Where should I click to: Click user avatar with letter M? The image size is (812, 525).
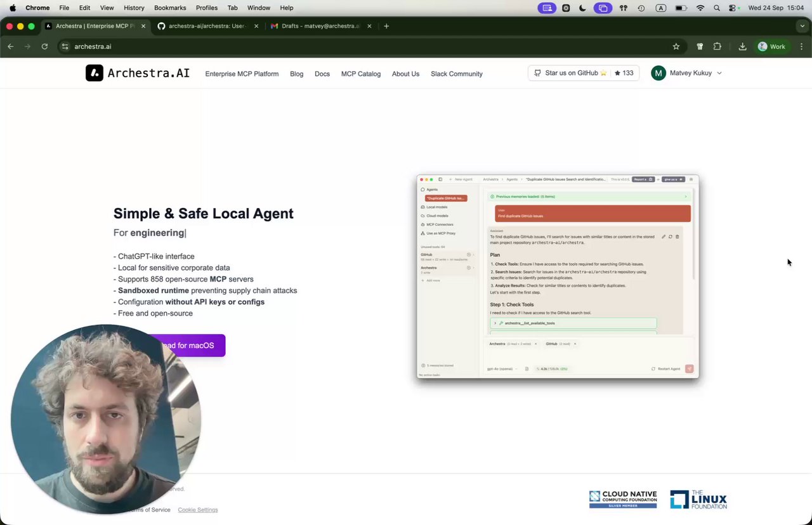(x=658, y=73)
